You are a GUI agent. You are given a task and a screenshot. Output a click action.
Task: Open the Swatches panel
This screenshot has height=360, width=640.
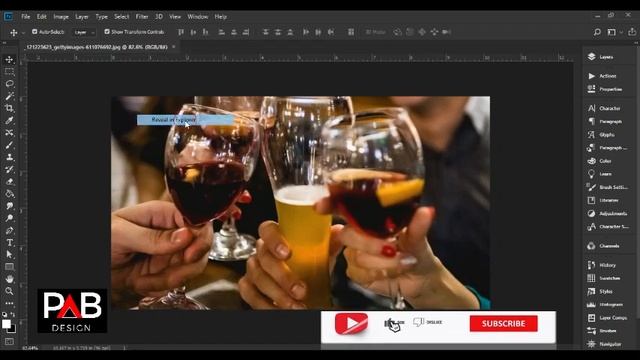pyautogui.click(x=604, y=278)
